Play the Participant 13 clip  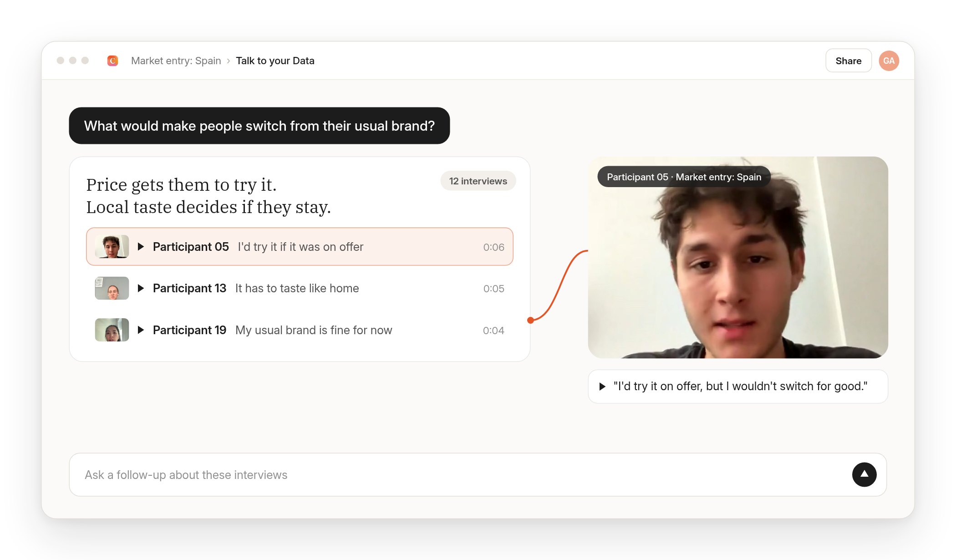(141, 288)
